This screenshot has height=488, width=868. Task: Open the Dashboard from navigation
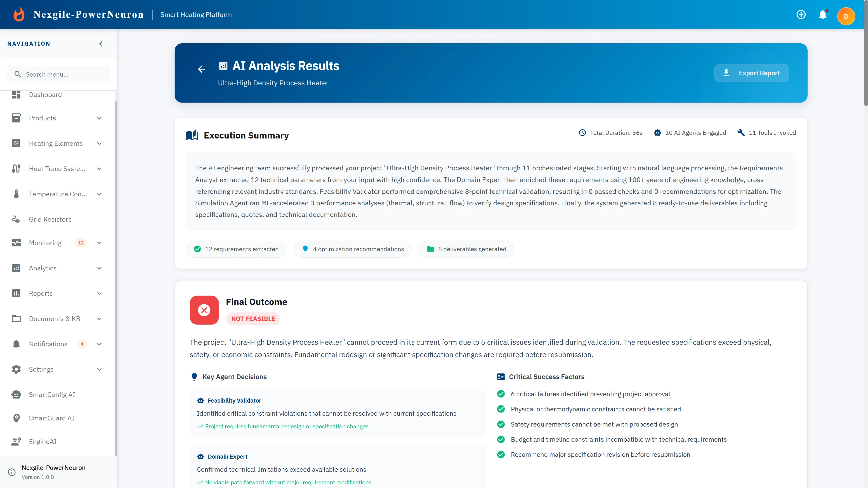tap(45, 95)
